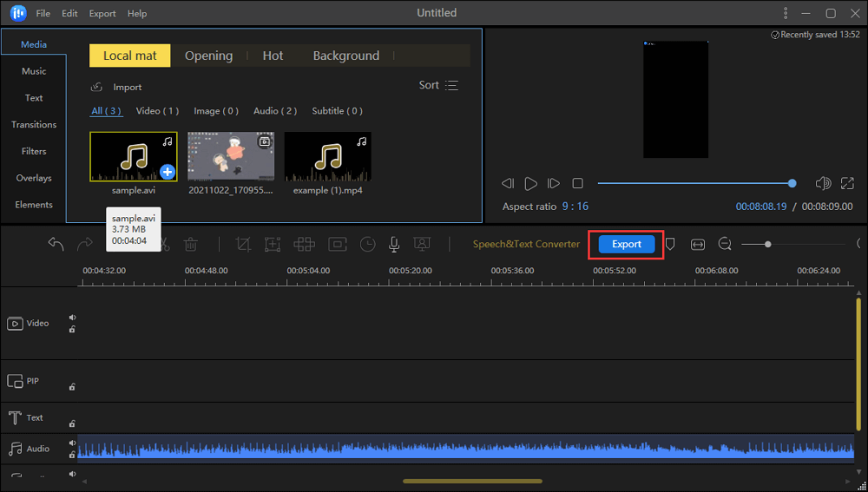Mute the Audio track speaker
This screenshot has height=492, width=868.
pos(72,443)
